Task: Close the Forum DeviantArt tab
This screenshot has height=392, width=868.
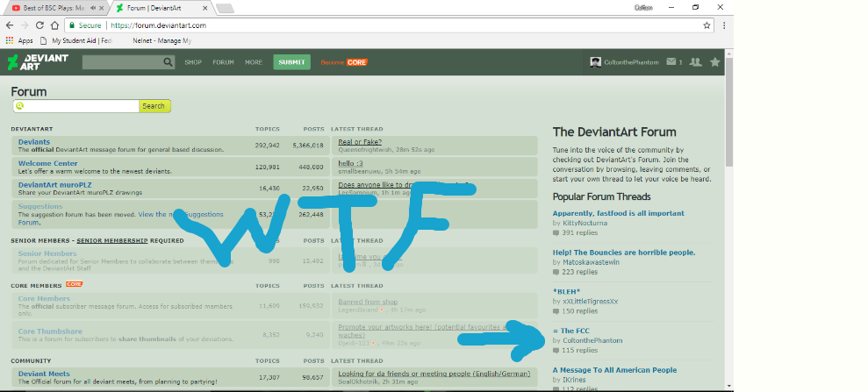Action: point(205,8)
